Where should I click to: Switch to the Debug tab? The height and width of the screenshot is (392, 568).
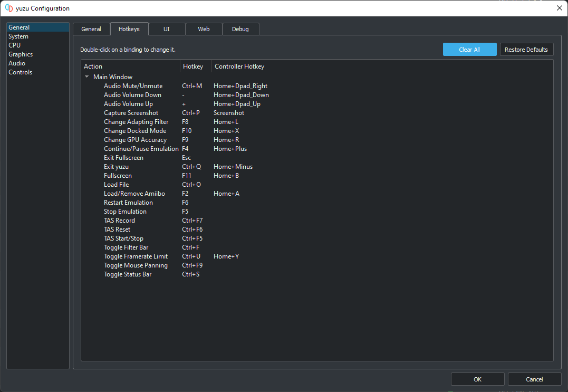click(240, 29)
